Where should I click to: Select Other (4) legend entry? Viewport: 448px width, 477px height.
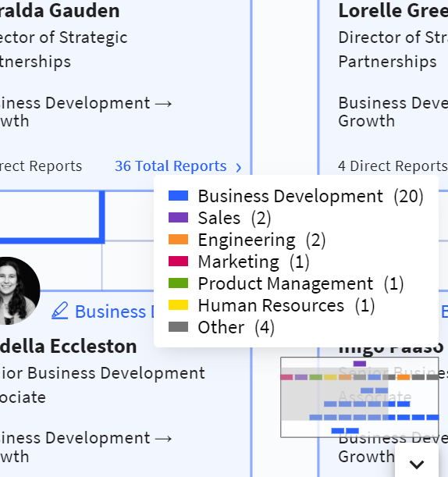click(x=222, y=327)
